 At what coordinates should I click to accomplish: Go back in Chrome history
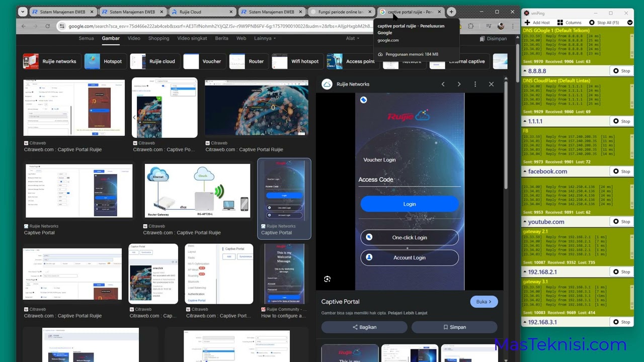point(23,26)
